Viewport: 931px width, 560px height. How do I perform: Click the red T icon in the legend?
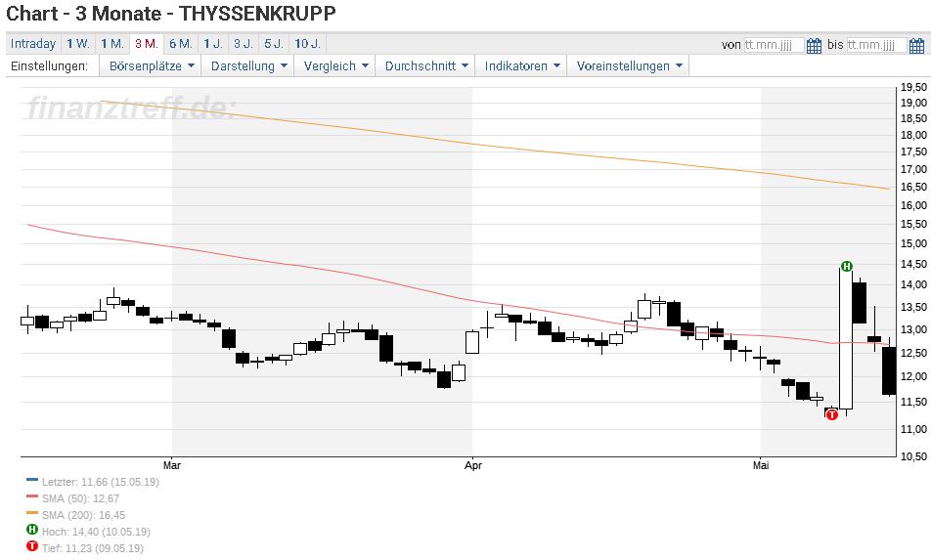pyautogui.click(x=32, y=546)
